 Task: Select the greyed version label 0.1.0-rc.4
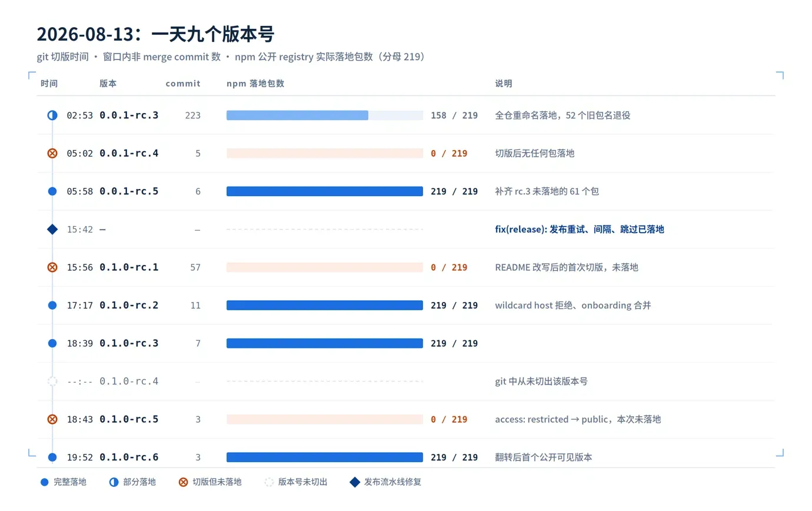[129, 381]
